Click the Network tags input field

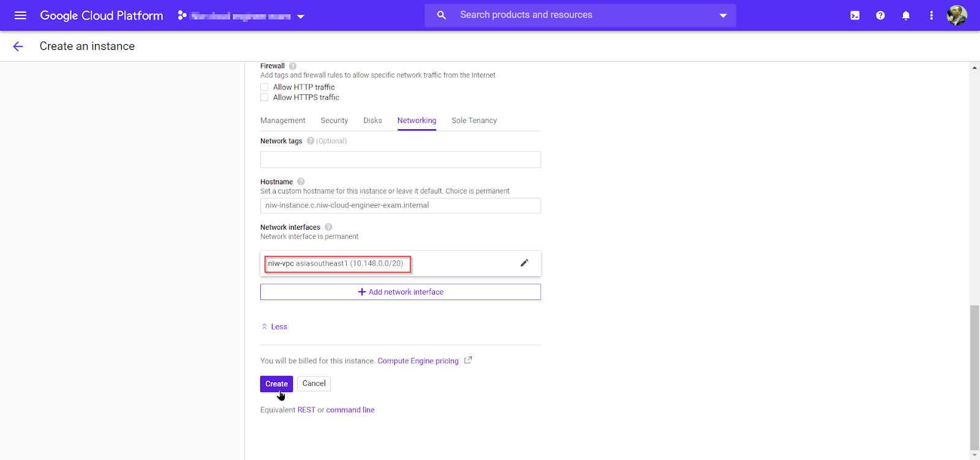pyautogui.click(x=401, y=160)
